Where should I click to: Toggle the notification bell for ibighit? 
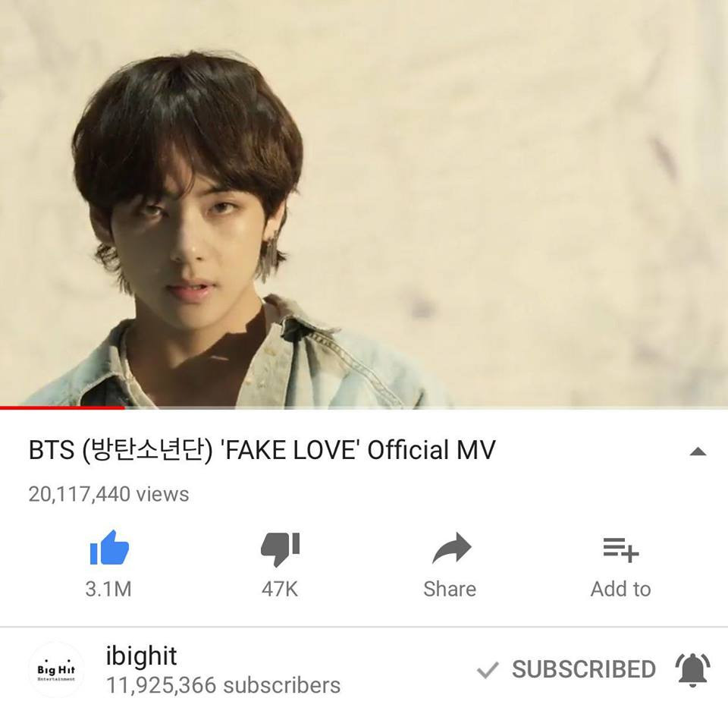click(x=692, y=669)
